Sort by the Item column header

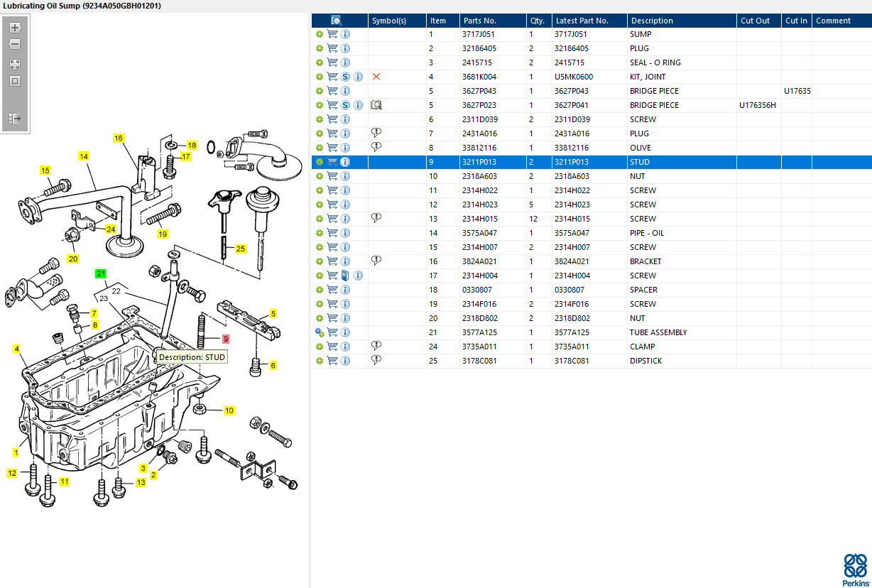point(442,21)
